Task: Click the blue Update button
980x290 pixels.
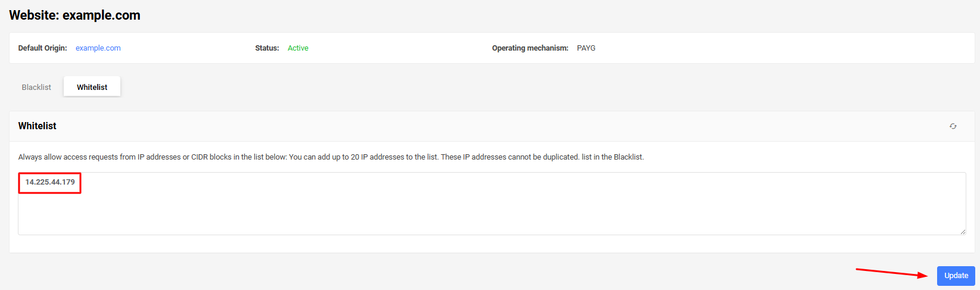Action: pyautogui.click(x=956, y=276)
